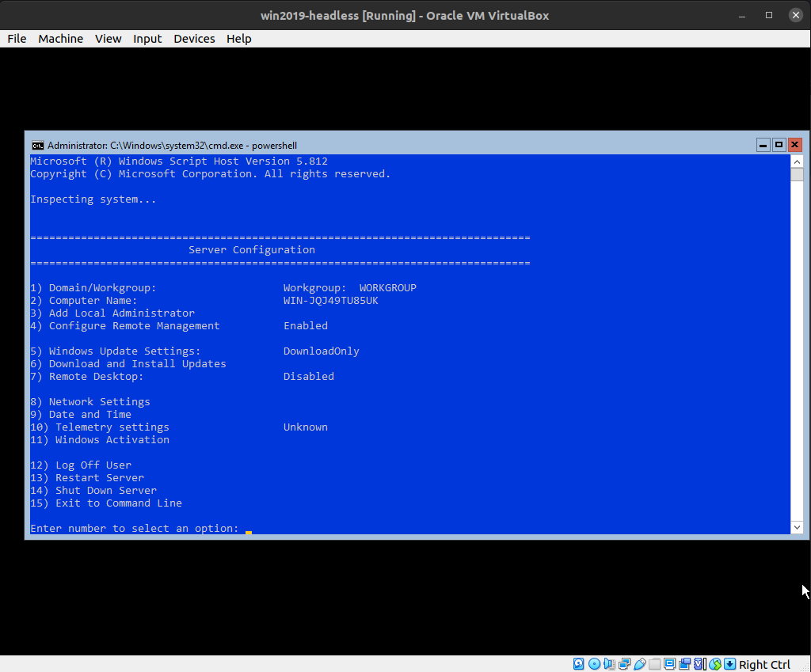Viewport: 811px width, 672px height.
Task: Click the 'Enter number to select an option' prompt
Action: click(135, 528)
